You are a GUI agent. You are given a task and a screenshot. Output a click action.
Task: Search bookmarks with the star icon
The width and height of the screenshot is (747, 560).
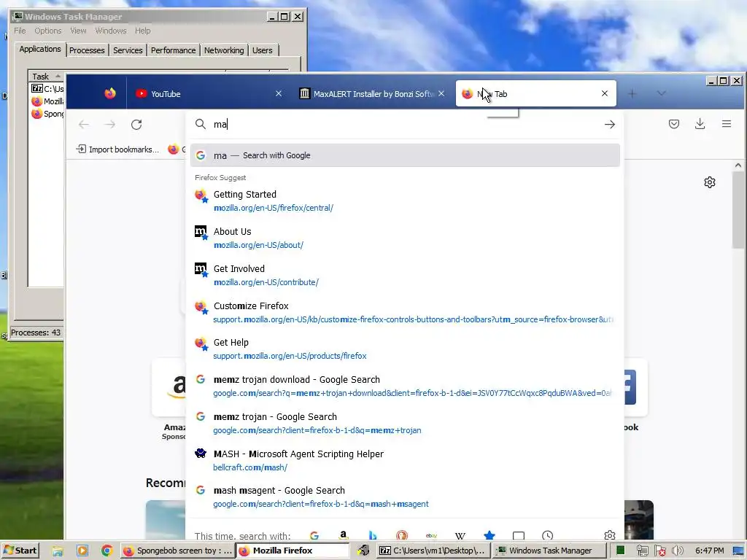point(489,536)
